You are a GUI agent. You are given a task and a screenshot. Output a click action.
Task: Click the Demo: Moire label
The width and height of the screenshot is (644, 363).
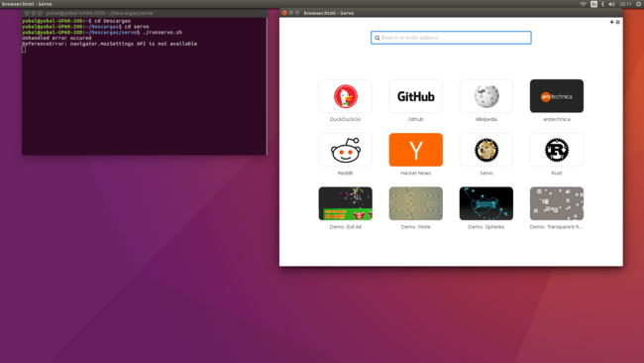pos(416,227)
